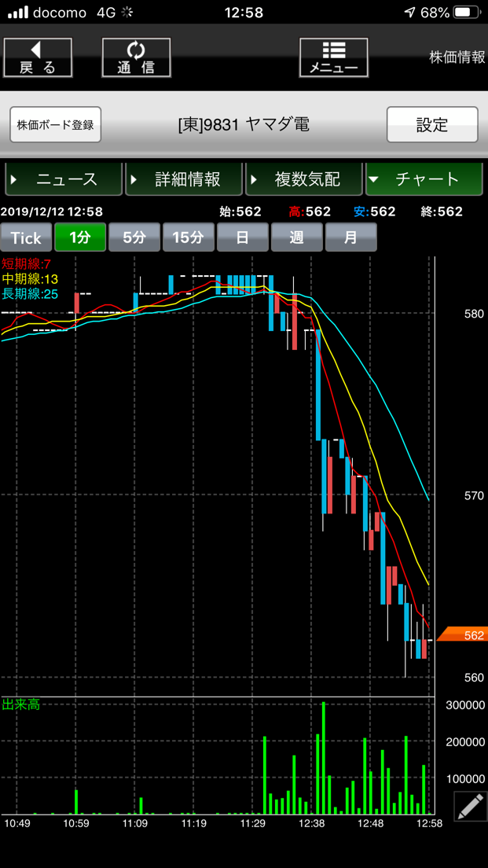Select the 1分 interval tab
This screenshot has width=488, height=868.
pos(79,237)
